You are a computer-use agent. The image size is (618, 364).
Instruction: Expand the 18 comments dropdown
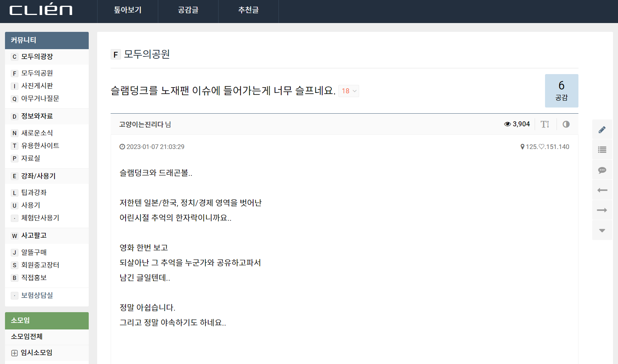point(349,91)
